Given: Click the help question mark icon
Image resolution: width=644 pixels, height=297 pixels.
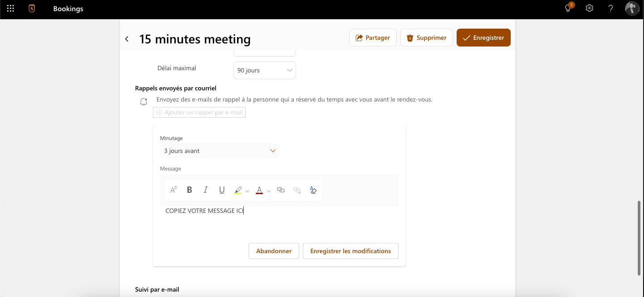Looking at the screenshot, I should point(610,8).
